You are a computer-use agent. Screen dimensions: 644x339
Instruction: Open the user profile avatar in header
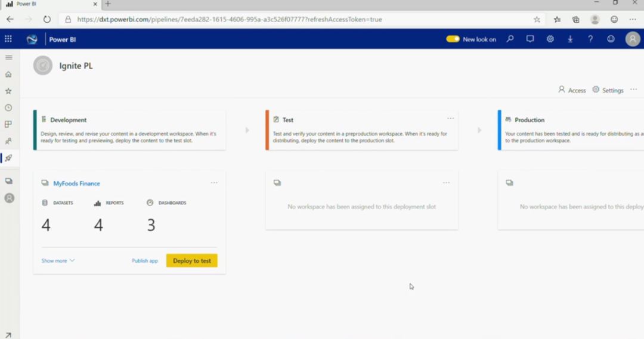click(x=633, y=39)
